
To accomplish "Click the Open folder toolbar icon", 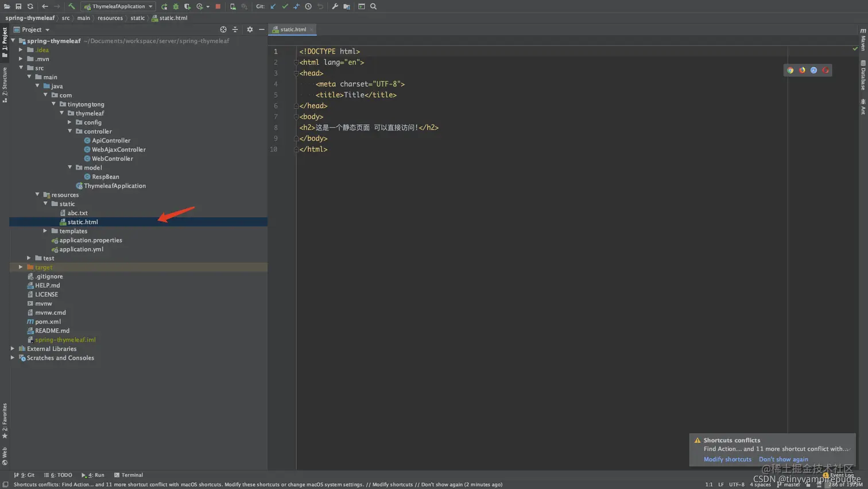I will point(7,6).
